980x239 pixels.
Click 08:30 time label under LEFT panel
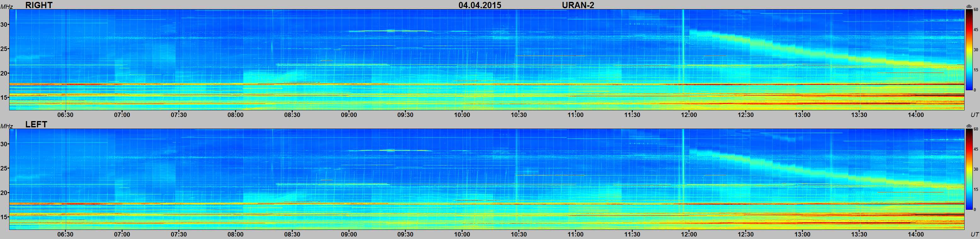(292, 235)
